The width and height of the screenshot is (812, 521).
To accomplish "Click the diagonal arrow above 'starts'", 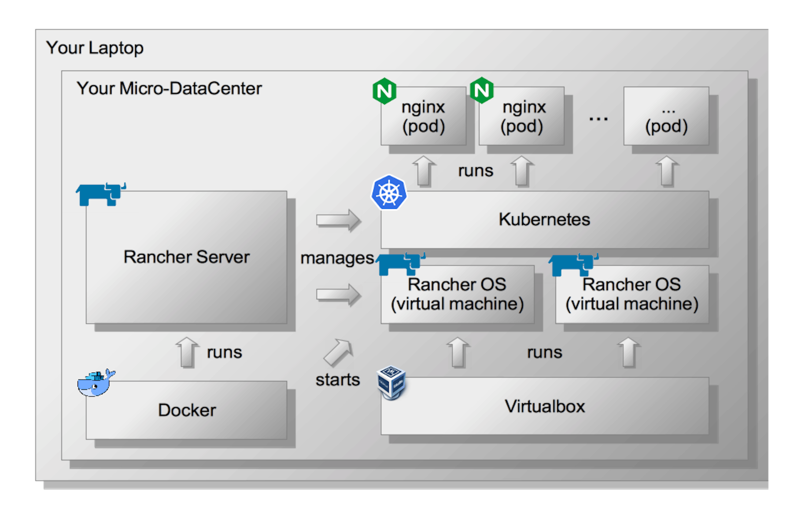I will click(x=338, y=353).
